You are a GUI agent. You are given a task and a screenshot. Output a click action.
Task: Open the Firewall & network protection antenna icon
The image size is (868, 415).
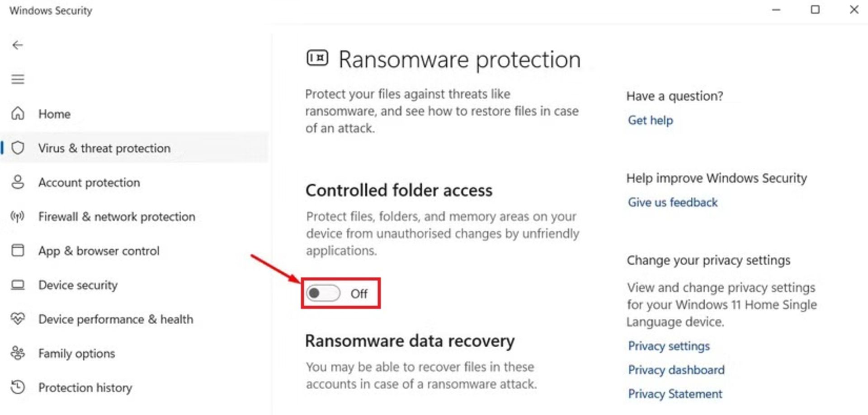(18, 216)
